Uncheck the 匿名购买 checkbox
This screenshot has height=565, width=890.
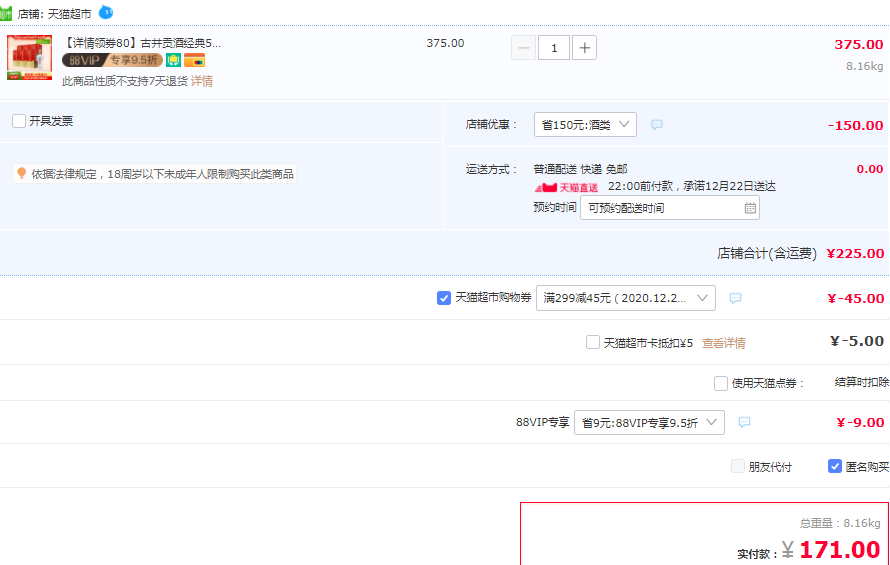tap(834, 467)
